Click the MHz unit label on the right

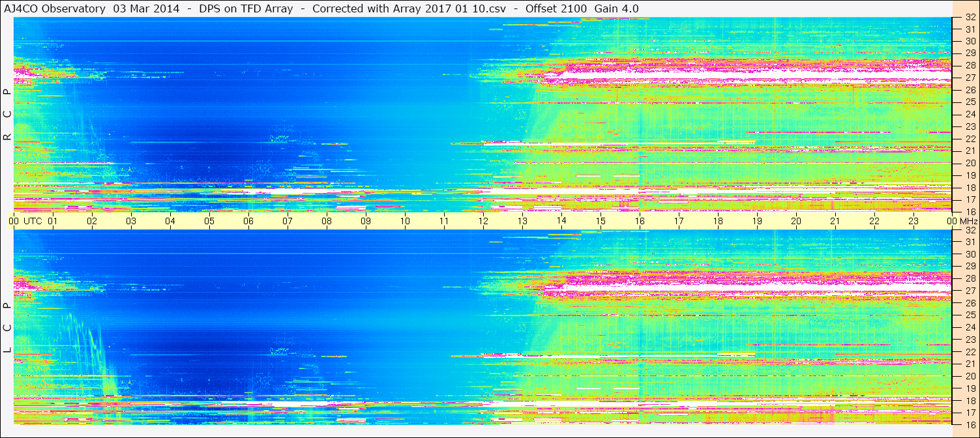[x=968, y=221]
